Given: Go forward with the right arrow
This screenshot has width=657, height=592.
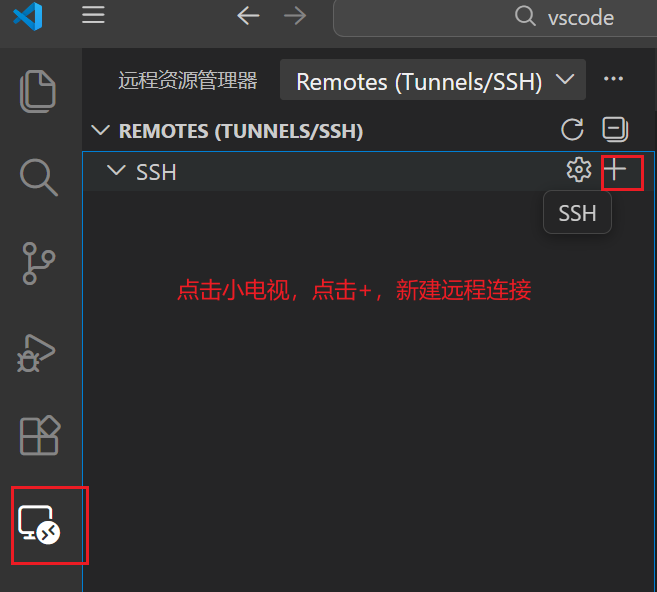Looking at the screenshot, I should [295, 16].
